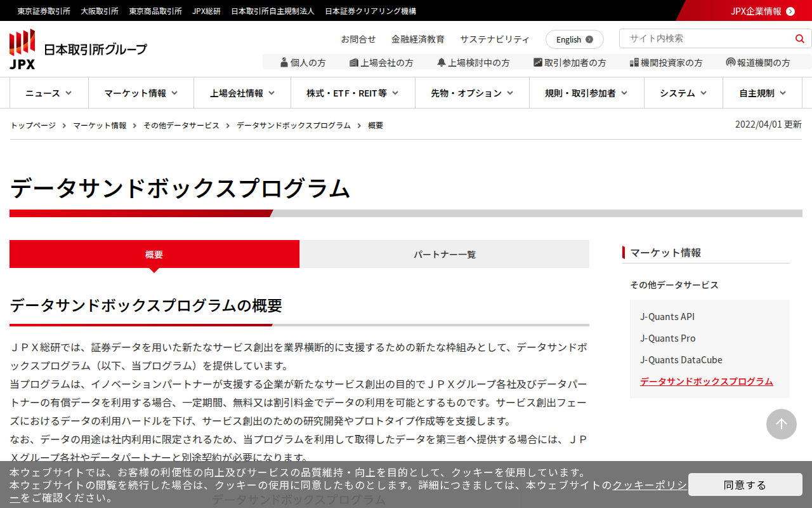Image resolution: width=812 pixels, height=508 pixels.
Task: Click the arrow icon in English button
Action: coord(589,39)
